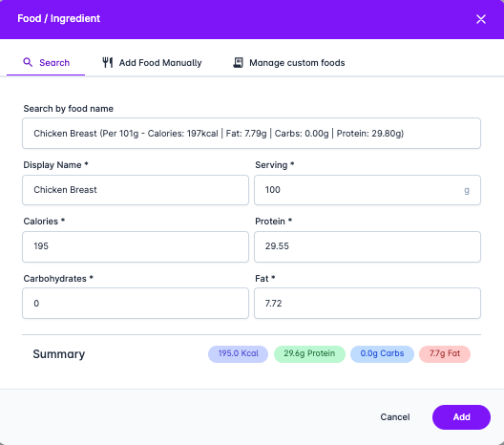Image resolution: width=504 pixels, height=445 pixels.
Task: Click into the Calories field
Action: tap(136, 246)
